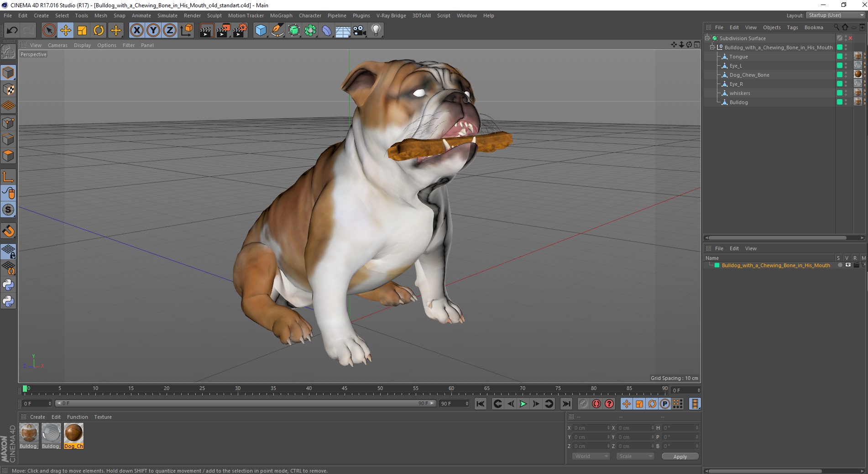Activate the Rotate tool in top toolbar
Image resolution: width=868 pixels, height=474 pixels.
(x=99, y=31)
